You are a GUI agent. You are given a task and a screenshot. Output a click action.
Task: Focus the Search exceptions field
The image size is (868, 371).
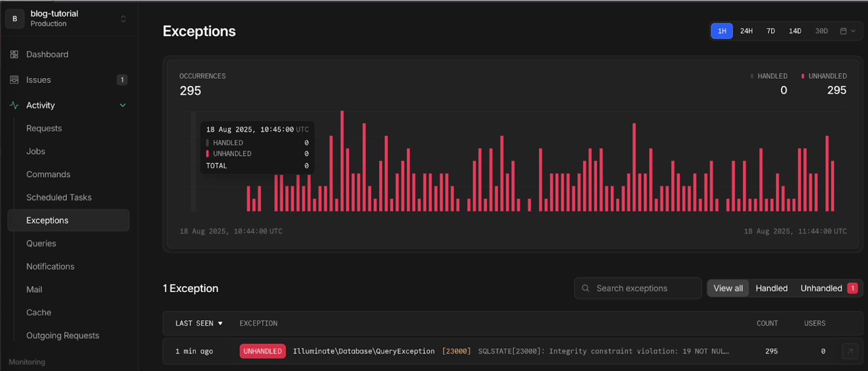pos(638,288)
